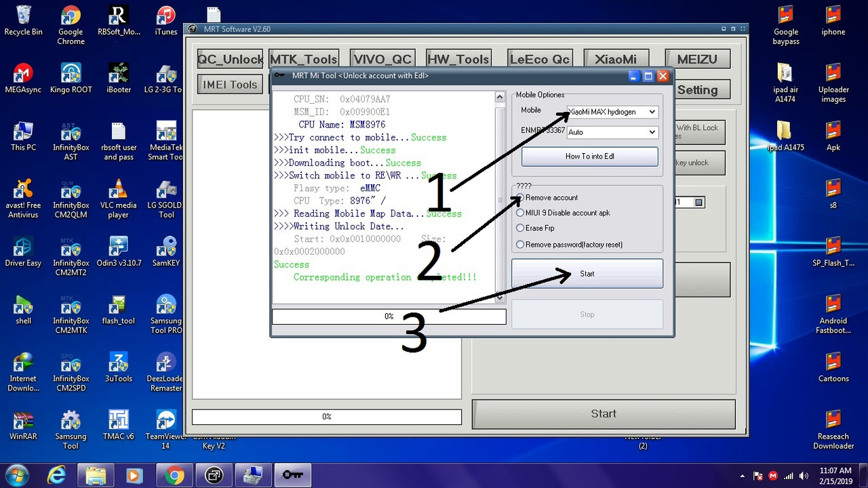Select MIUI 9 Disable account apk option
Image resolution: width=868 pixels, height=488 pixels.
pyautogui.click(x=563, y=213)
